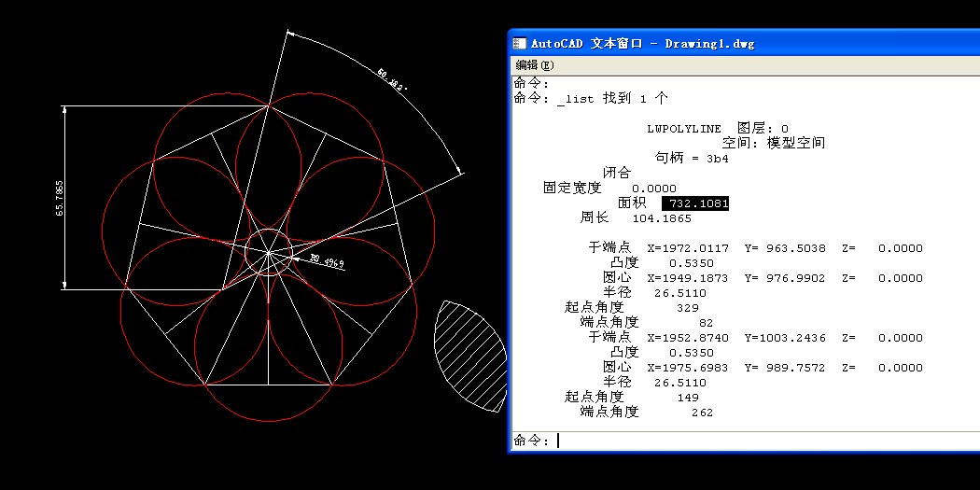Click the start angle value 329

688,308
